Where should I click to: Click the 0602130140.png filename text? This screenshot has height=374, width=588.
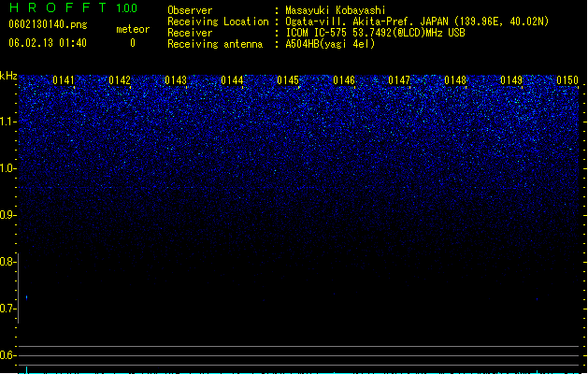pyautogui.click(x=48, y=24)
